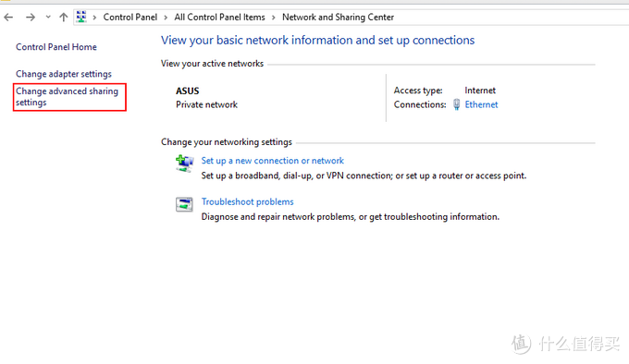This screenshot has height=364, width=629.
Task: Open the recent locations dropdown chevron
Action: coord(48,18)
